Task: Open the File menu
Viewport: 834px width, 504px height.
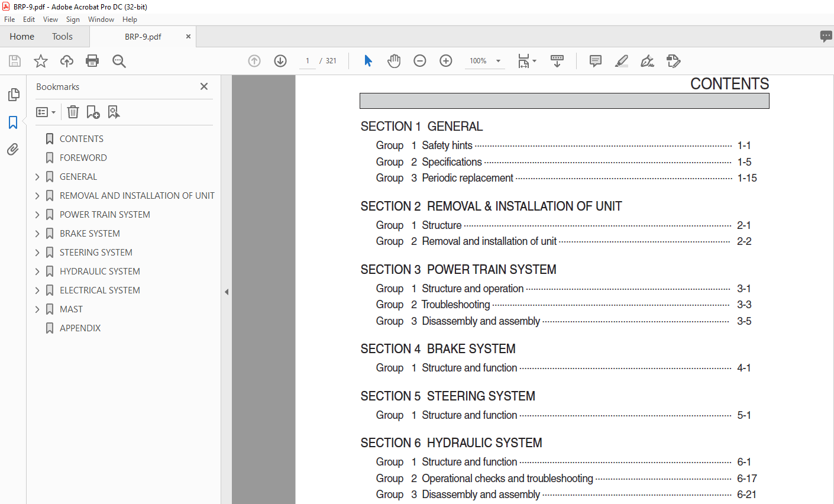Action: [9, 20]
